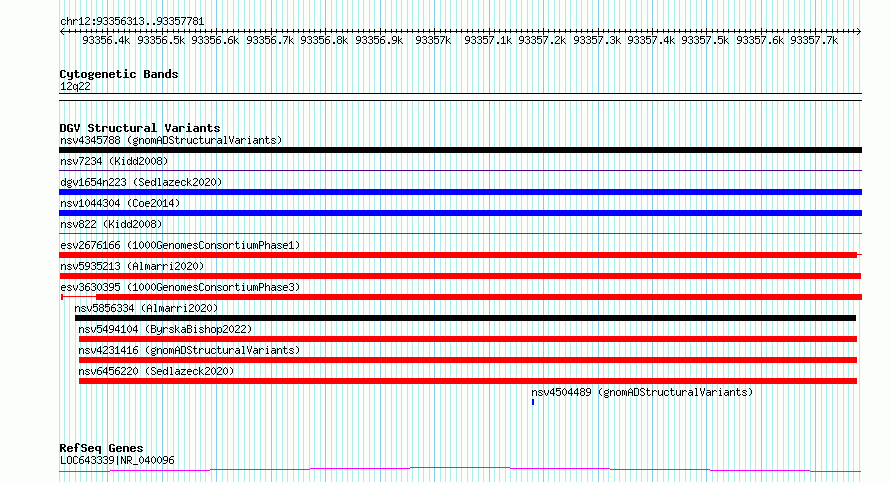Click the chr12:93356313..93357781 region label
Image resolution: width=890 pixels, height=482 pixels.
click(132, 22)
